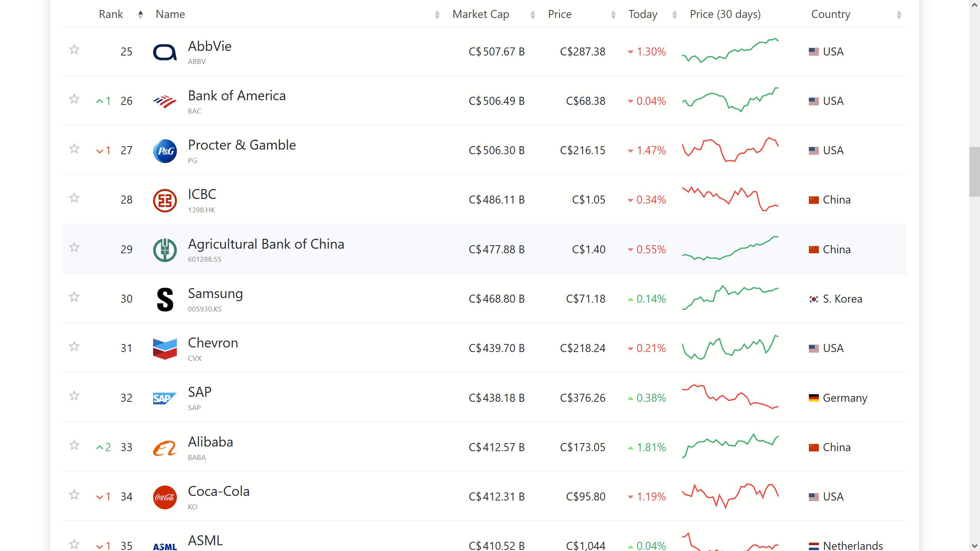Viewport: 980px width, 551px height.
Task: Click the ICBC red circular logo
Action: (x=165, y=200)
